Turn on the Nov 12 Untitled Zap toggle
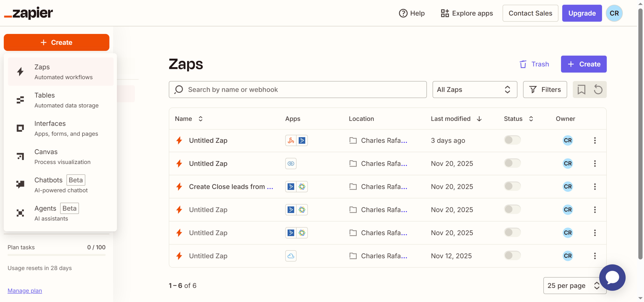The height and width of the screenshot is (302, 644). click(x=512, y=255)
